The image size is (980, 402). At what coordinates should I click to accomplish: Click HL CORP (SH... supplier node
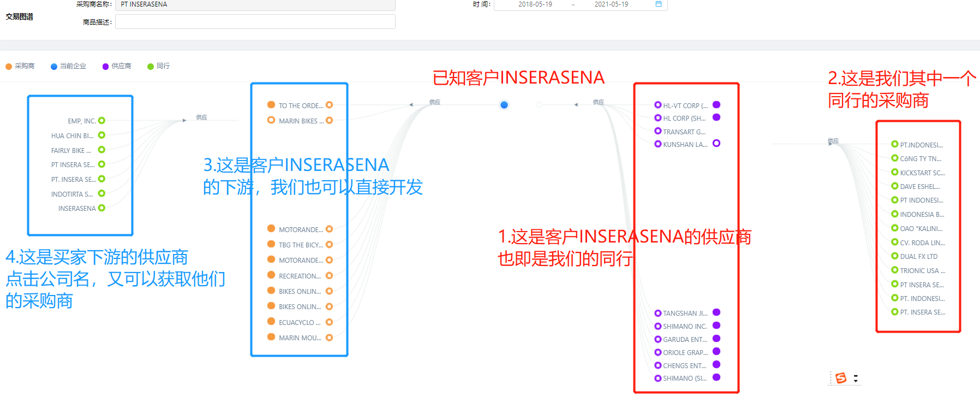click(658, 118)
